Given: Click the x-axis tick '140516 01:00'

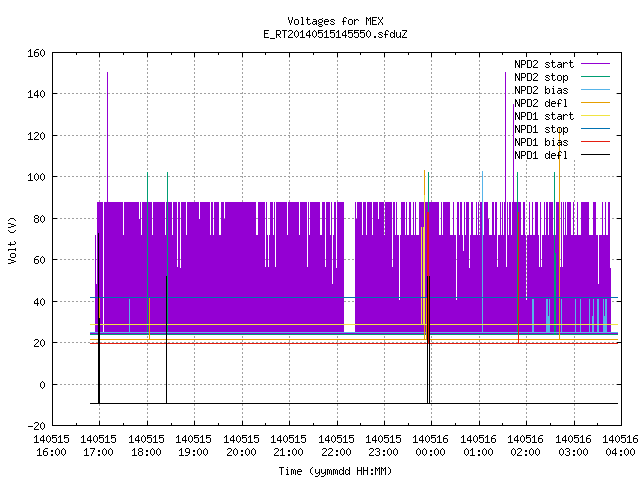Looking at the screenshot, I should 478,446.
